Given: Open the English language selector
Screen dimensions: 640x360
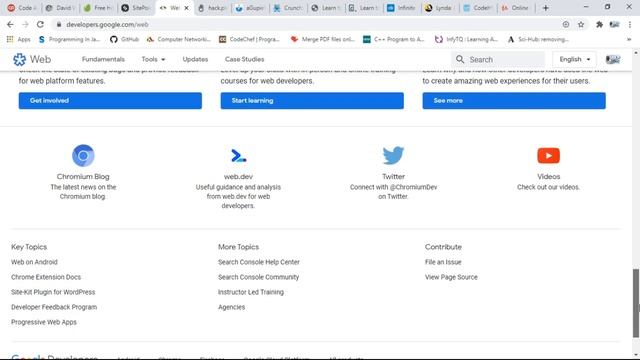Looking at the screenshot, I should coord(574,60).
